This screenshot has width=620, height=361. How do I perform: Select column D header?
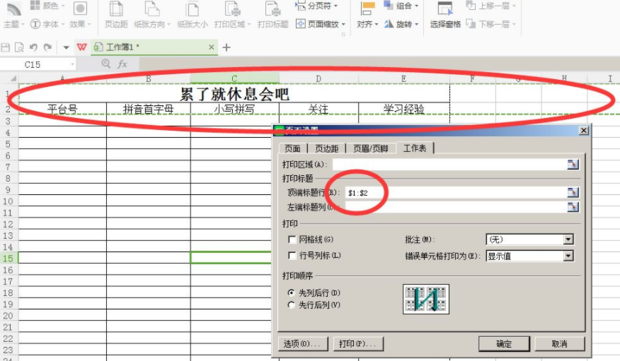point(319,79)
